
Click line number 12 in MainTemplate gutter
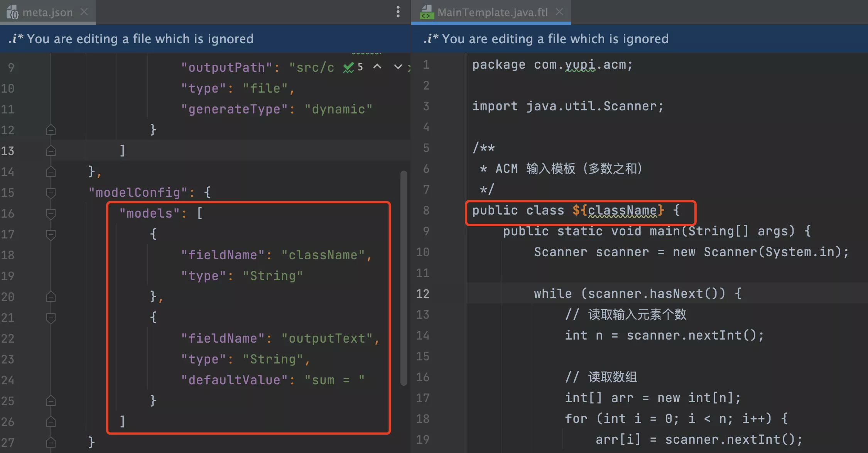coord(423,294)
